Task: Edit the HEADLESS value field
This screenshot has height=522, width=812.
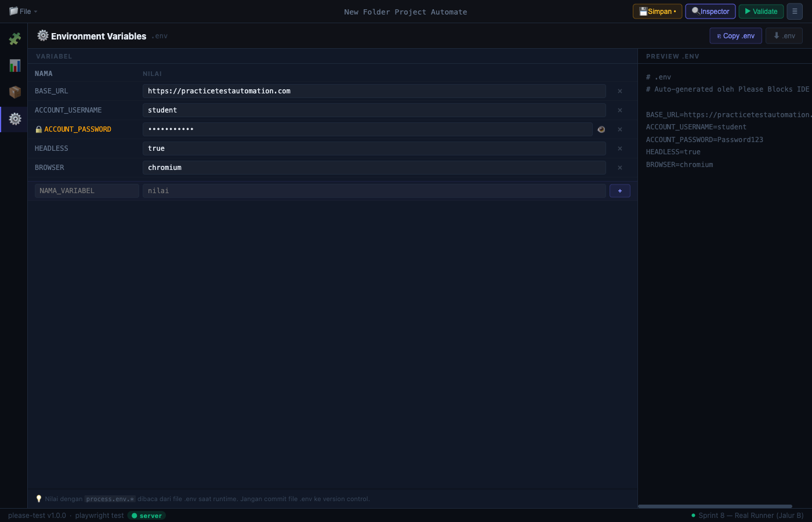Action: (x=374, y=148)
